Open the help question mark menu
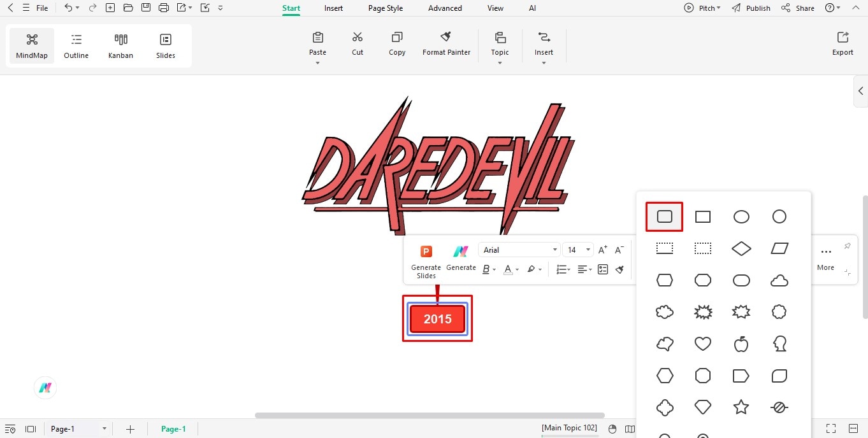This screenshot has height=438, width=868. (x=833, y=8)
